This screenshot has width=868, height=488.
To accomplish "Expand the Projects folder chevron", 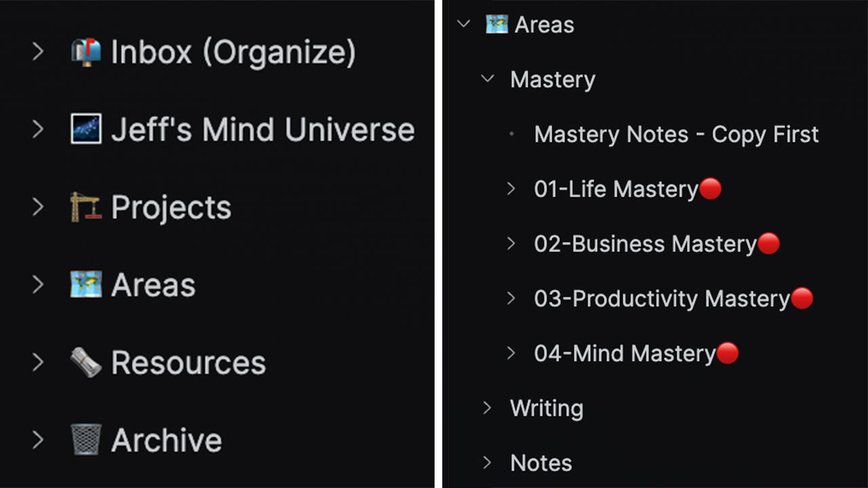I will 38,207.
